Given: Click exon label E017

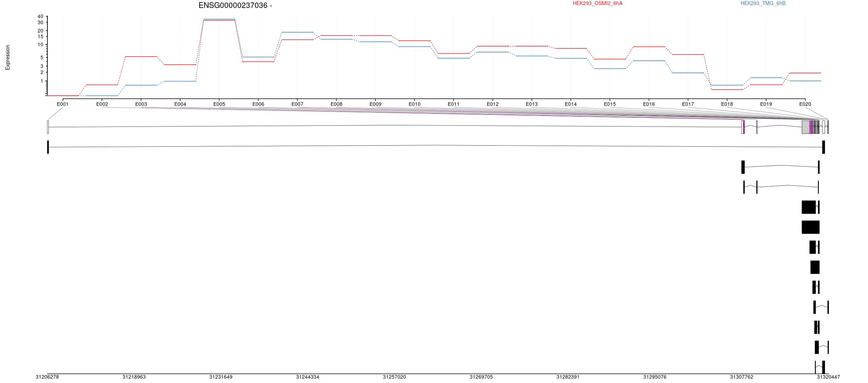Looking at the screenshot, I should tap(688, 104).
